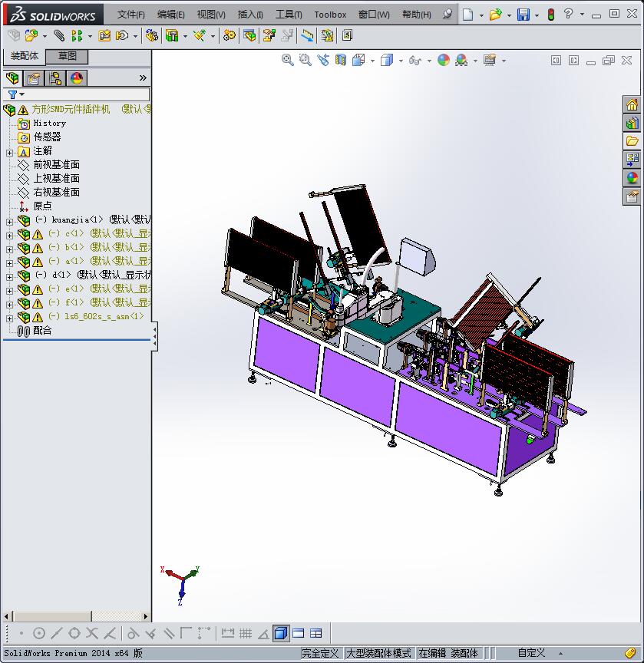Viewport: 644px width, 663px height.
Task: Open Design Library icon in task pane
Action: tap(632, 123)
